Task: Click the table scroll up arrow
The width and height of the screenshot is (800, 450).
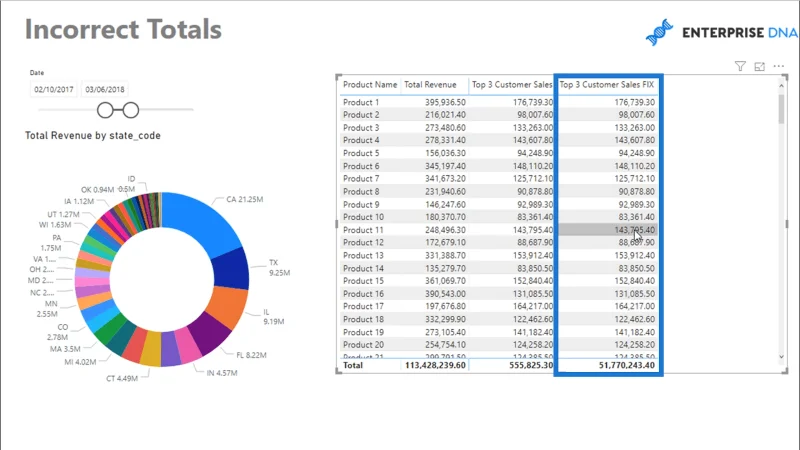Action: pos(781,86)
